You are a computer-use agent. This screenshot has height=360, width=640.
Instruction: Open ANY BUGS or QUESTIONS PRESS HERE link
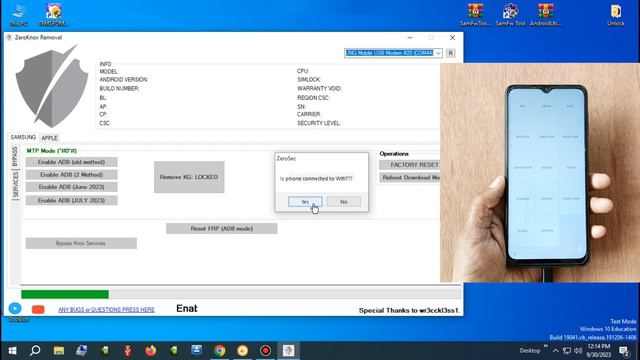pos(107,310)
